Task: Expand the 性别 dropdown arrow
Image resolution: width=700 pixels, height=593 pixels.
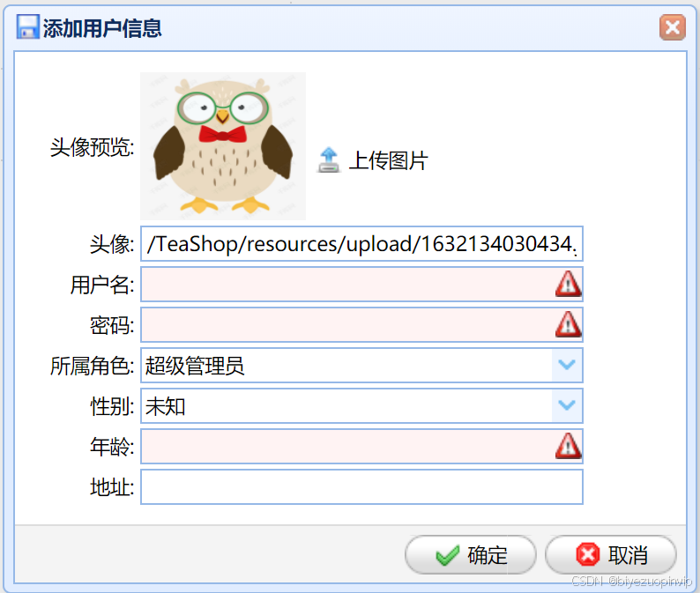Action: pyautogui.click(x=567, y=405)
